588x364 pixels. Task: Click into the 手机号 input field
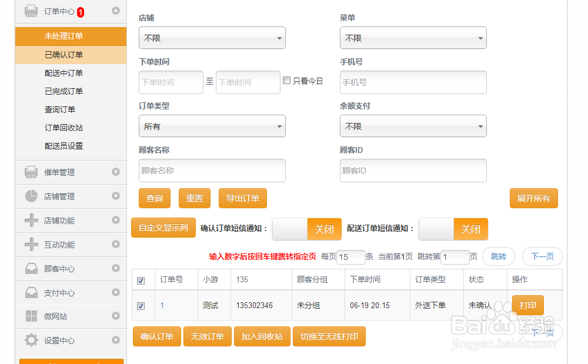point(413,82)
